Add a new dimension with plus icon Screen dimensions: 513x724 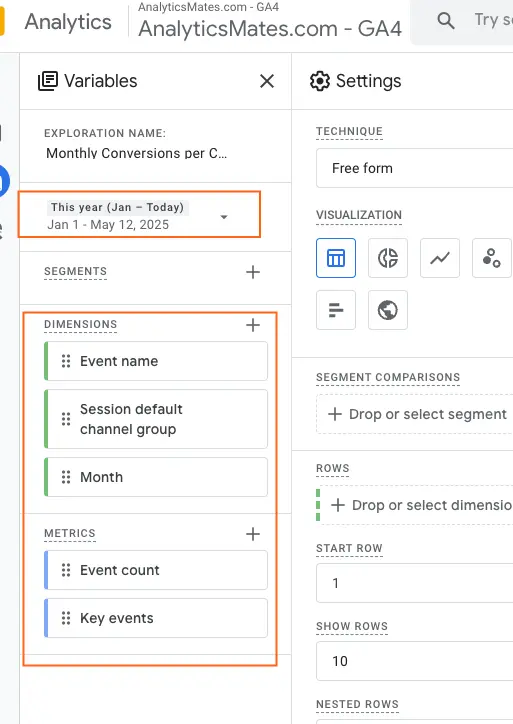[x=253, y=325]
